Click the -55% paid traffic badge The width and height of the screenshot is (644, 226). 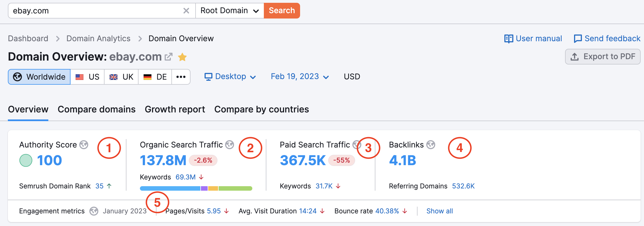pos(342,160)
